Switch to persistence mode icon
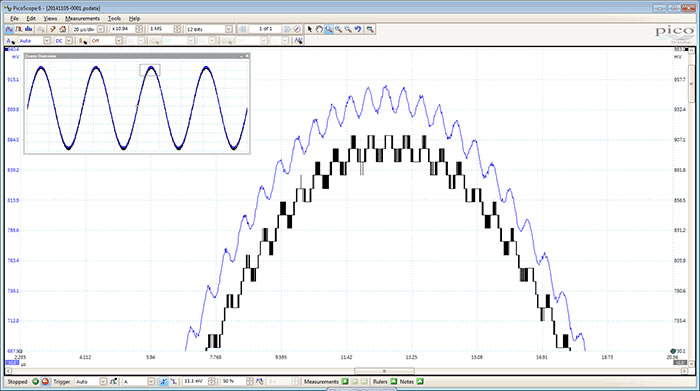This screenshot has width=700, height=391. (x=19, y=29)
